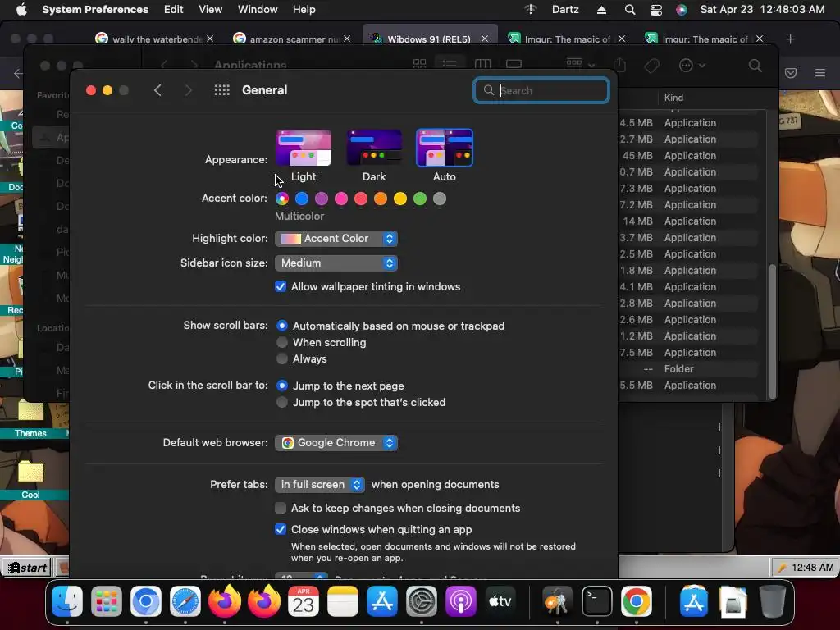This screenshot has height=630, width=840.
Task: Go back in System Preferences
Action: point(157,90)
